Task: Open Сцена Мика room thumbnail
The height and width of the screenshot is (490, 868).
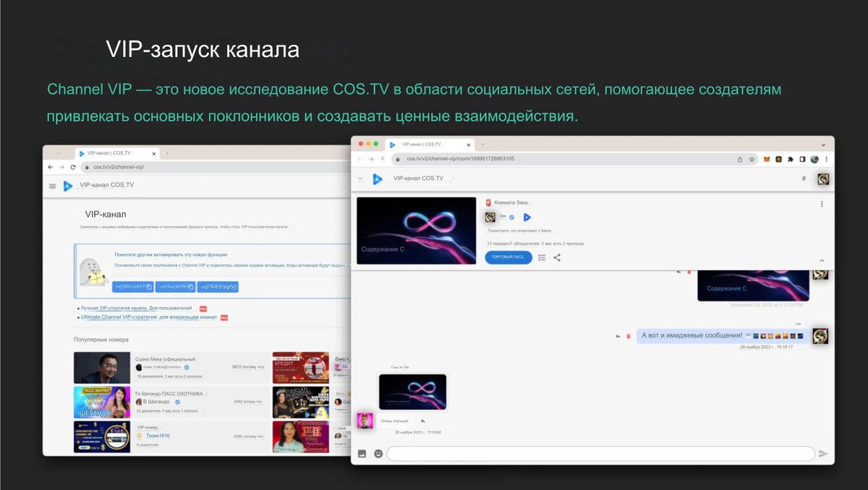Action: pyautogui.click(x=102, y=367)
